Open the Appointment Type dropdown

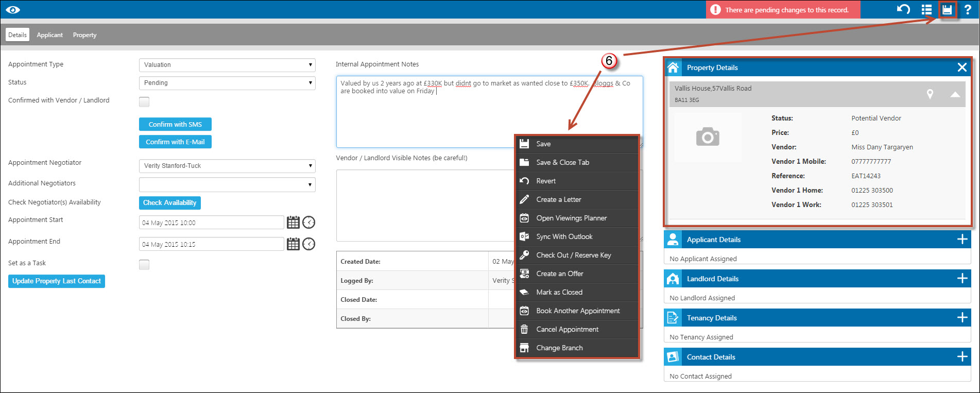227,65
